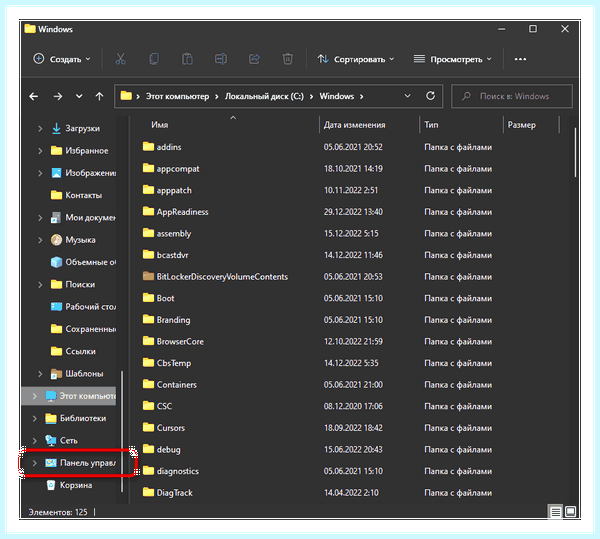Open the Создать dropdown menu
Screen dimensions: 600x539
pos(62,59)
